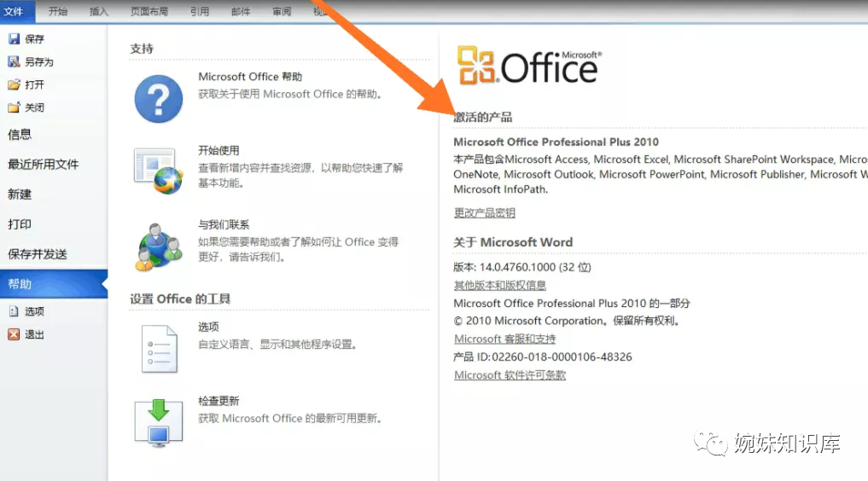Click the product ID '02260-018-0000106-48326'

562,356
